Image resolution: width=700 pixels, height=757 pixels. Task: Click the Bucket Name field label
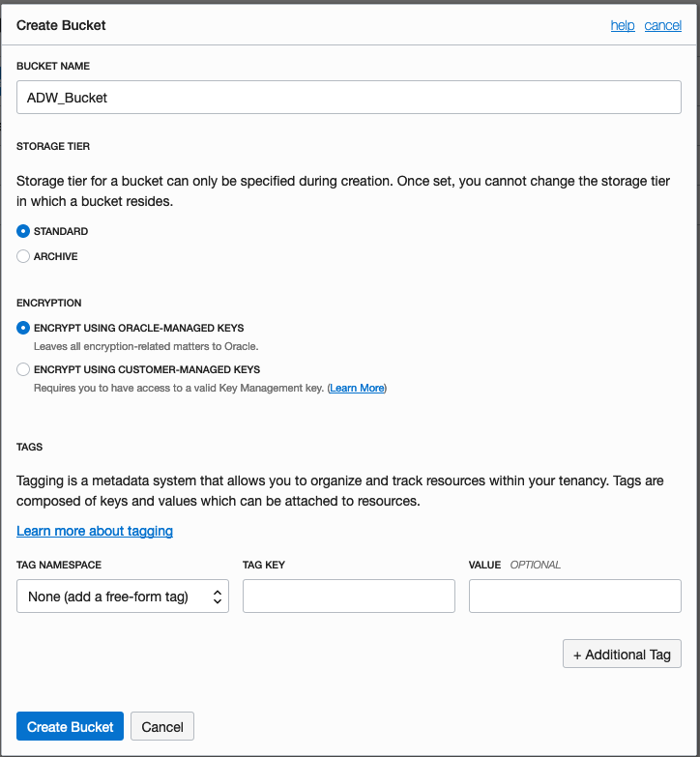click(53, 66)
